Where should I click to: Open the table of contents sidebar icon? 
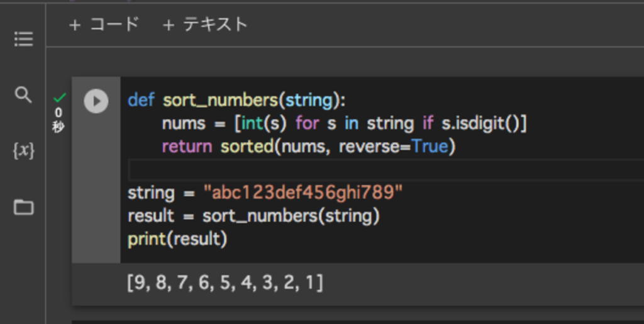(x=23, y=40)
